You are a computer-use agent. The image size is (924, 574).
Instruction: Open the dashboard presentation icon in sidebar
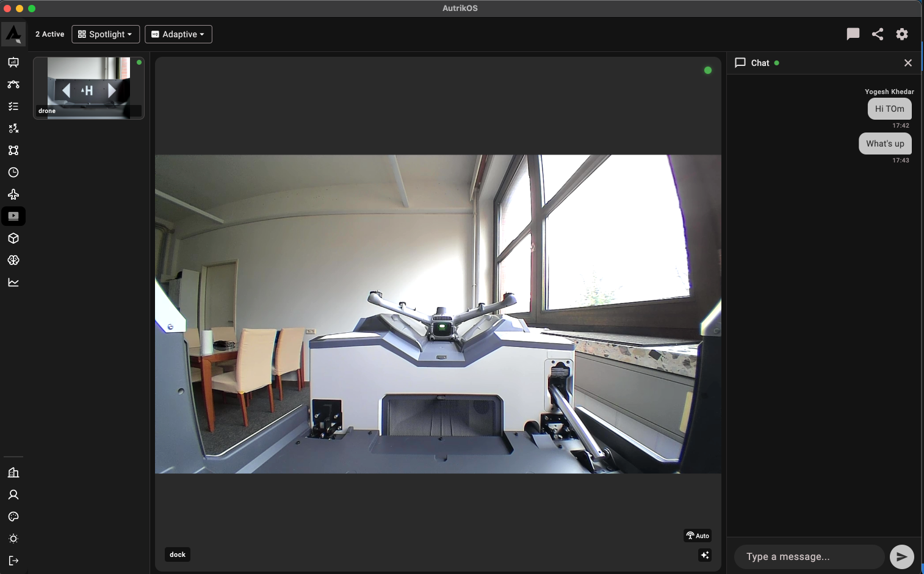(x=13, y=62)
